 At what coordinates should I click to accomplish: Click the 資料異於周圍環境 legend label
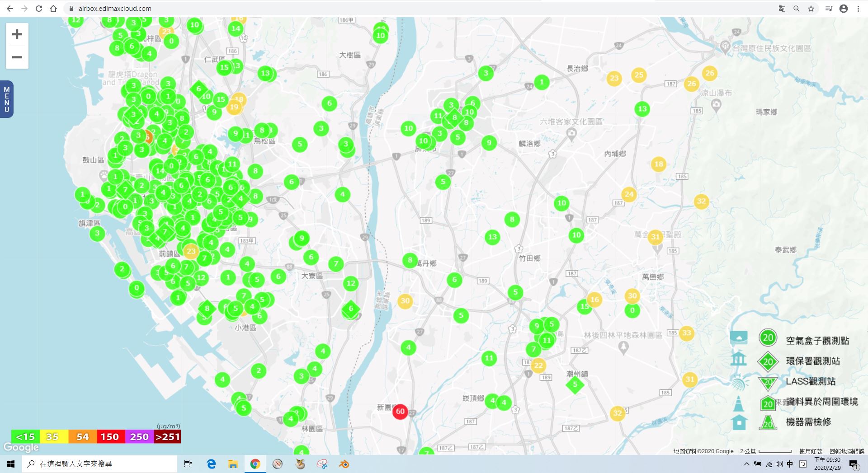[x=822, y=402]
